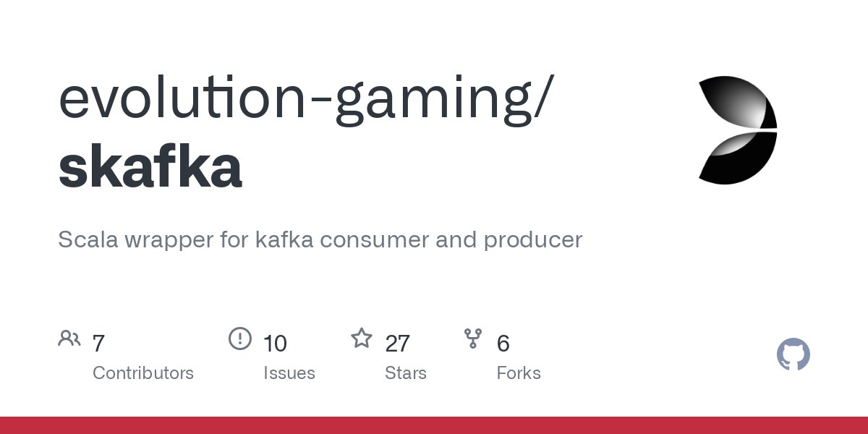Screen dimensions: 868x434
Task: Click the issue count 10
Action: pyautogui.click(x=275, y=343)
